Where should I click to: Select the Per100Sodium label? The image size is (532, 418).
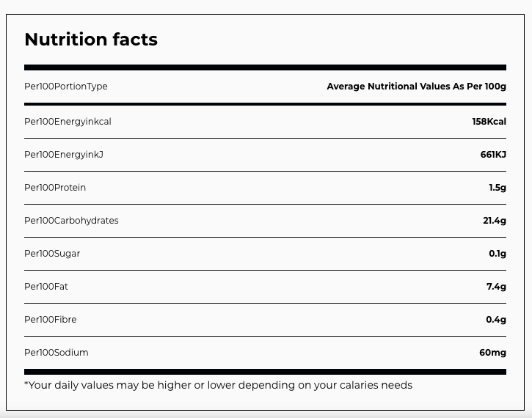[57, 353]
